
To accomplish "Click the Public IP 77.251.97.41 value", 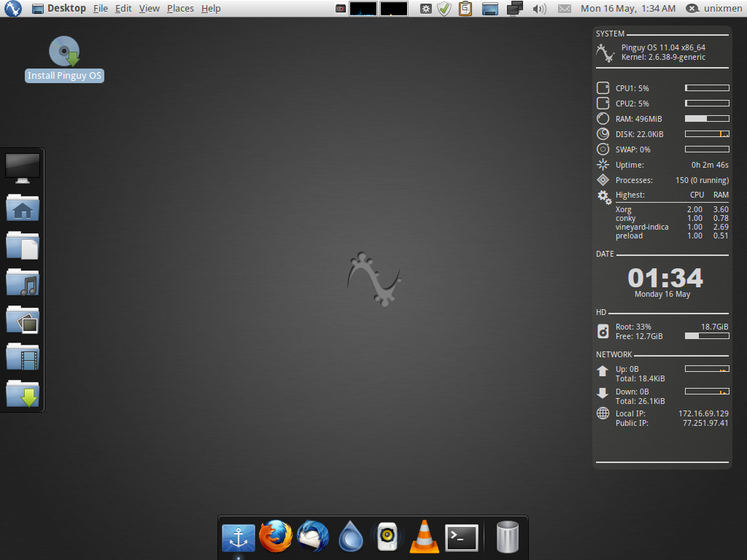I will (705, 423).
